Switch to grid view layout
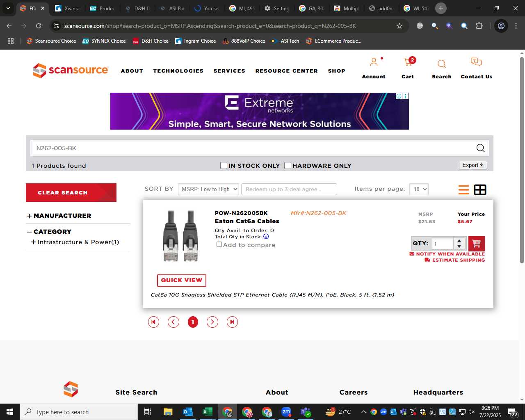Viewport: 525px width, 420px height. pyautogui.click(x=480, y=189)
